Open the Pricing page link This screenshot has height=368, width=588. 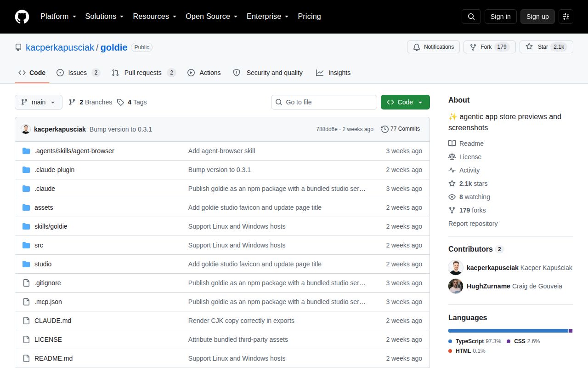(309, 17)
